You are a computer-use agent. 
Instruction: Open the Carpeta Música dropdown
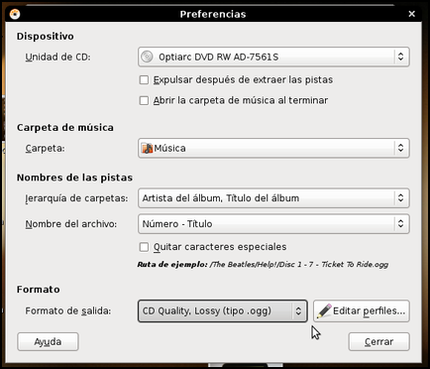[x=274, y=148]
